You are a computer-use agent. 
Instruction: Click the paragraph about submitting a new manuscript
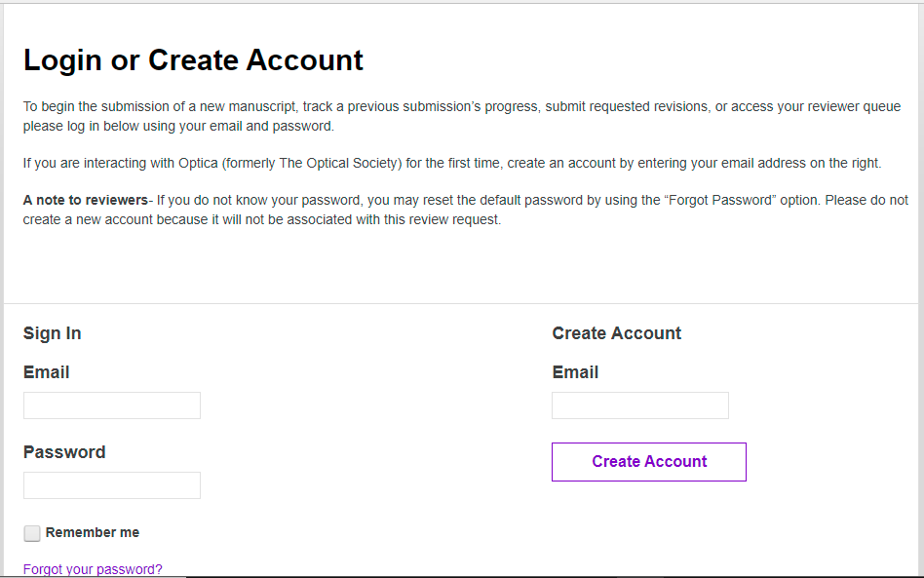(292, 107)
